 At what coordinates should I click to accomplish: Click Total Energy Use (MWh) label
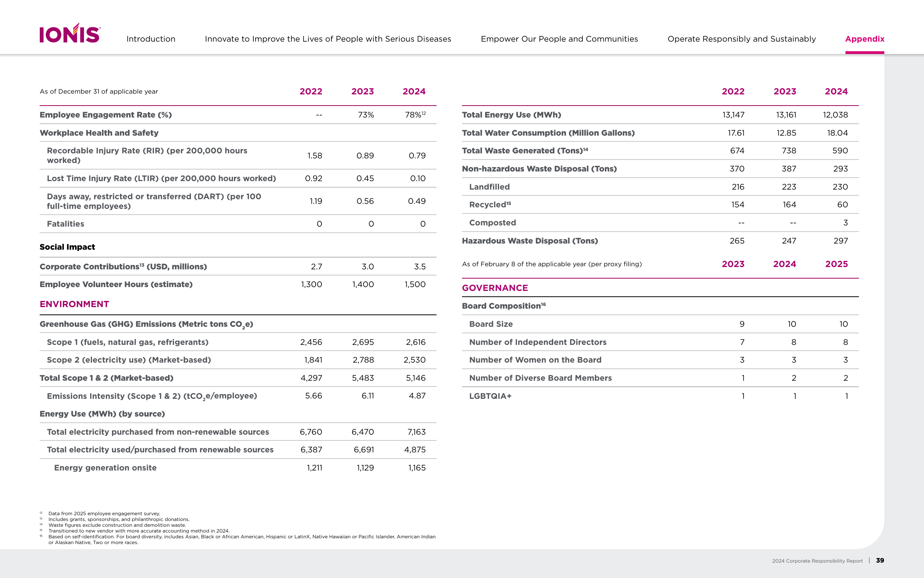[x=512, y=115]
